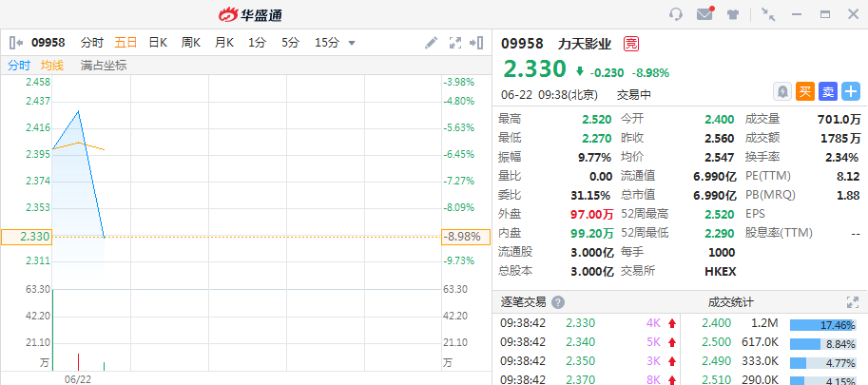Switch to 分时 chart tab
868x385 pixels.
(92, 43)
